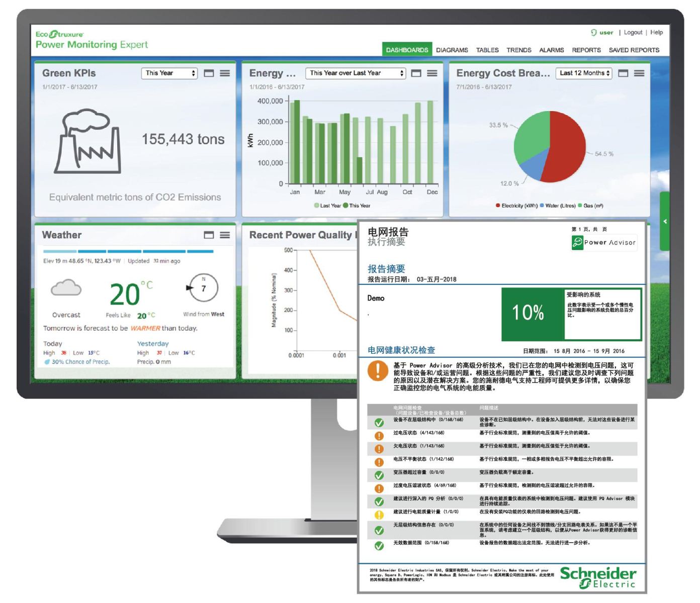The height and width of the screenshot is (603, 700).
Task: Click the overcast cloud weather icon
Action: click(x=66, y=288)
